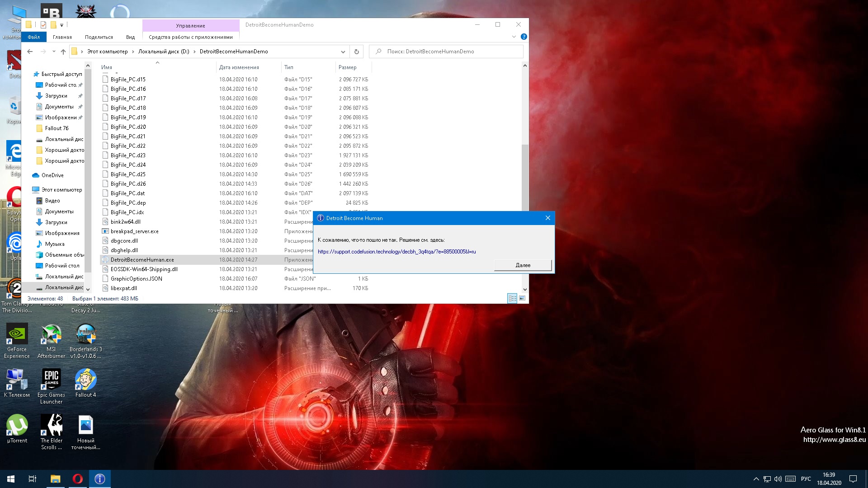Show hidden tray icons chevron
The image size is (868, 488).
coord(756,479)
